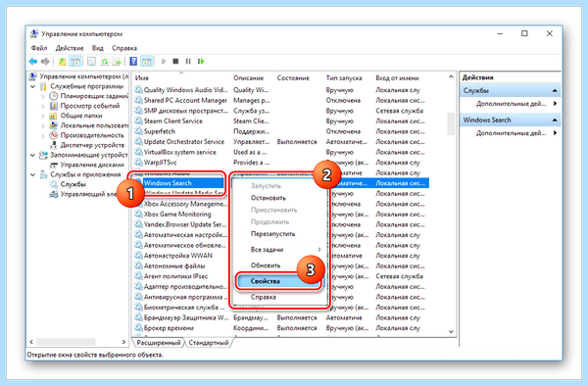Screen dimensions: 588x386
Task: Click the services list scroll down arrow
Action: (x=451, y=332)
